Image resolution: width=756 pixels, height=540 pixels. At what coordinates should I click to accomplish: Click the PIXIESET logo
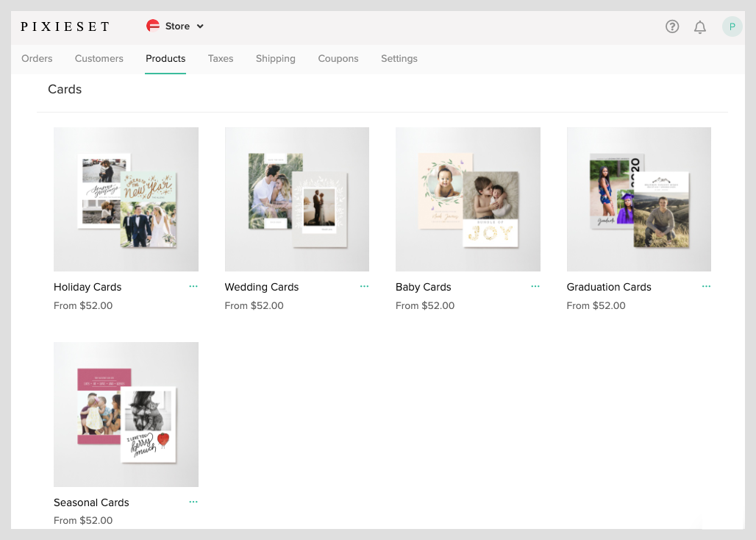click(x=65, y=26)
